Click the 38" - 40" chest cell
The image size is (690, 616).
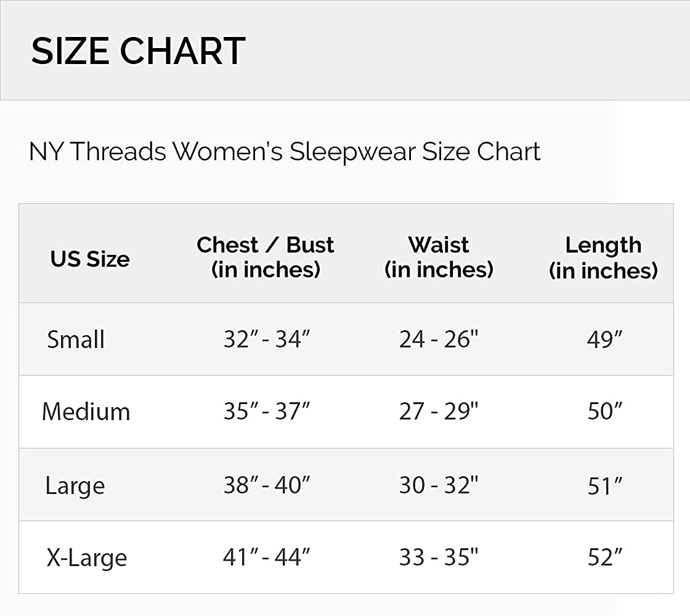(x=266, y=485)
